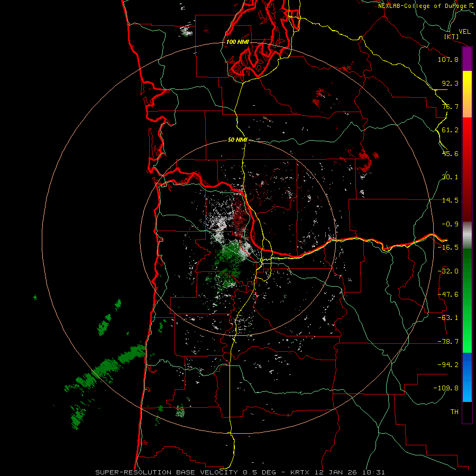Click the gray near-zero segment of the color bar

(x=467, y=235)
